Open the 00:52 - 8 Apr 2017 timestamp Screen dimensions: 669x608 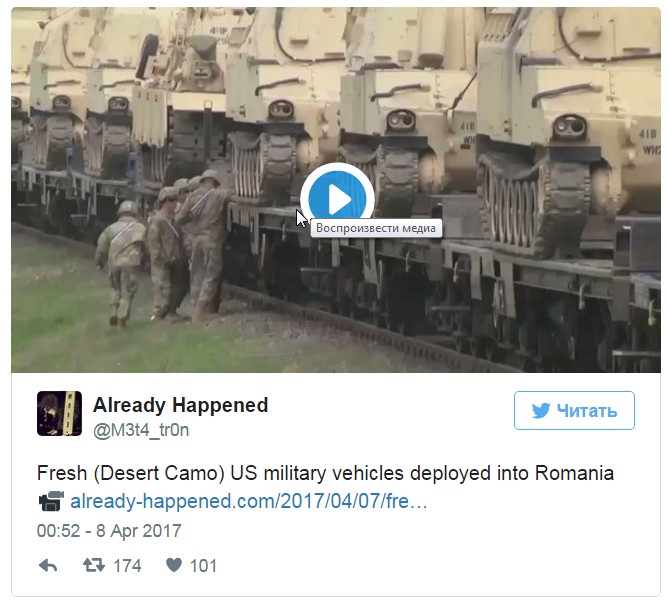coord(109,531)
